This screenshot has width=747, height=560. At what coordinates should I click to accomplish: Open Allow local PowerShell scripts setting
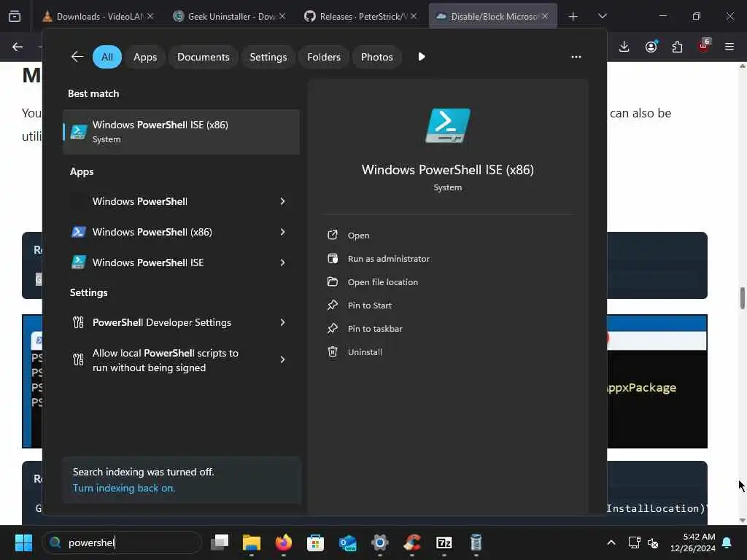click(x=165, y=360)
